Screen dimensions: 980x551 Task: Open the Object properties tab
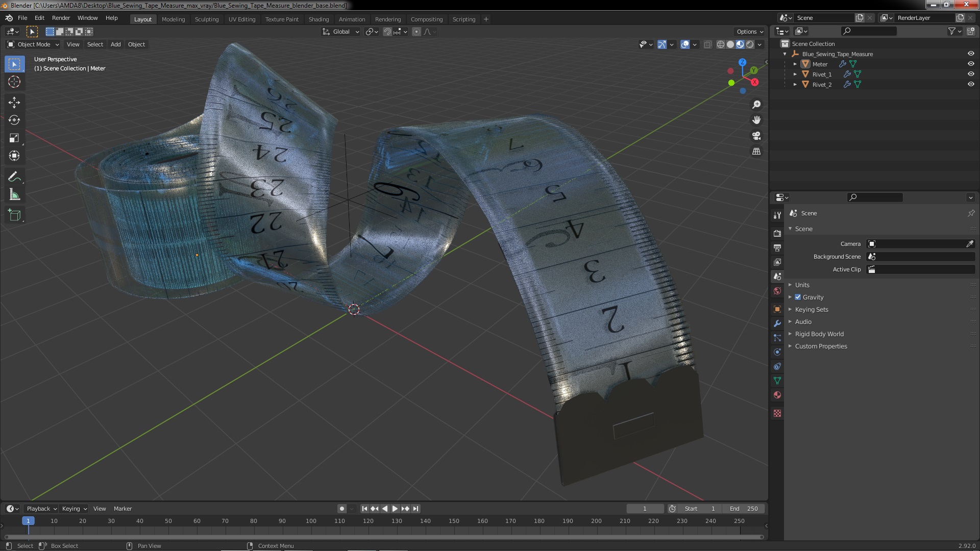point(777,309)
